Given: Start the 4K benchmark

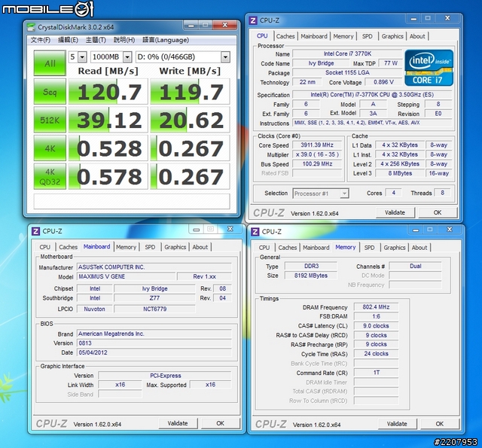Looking at the screenshot, I should click(50, 148).
